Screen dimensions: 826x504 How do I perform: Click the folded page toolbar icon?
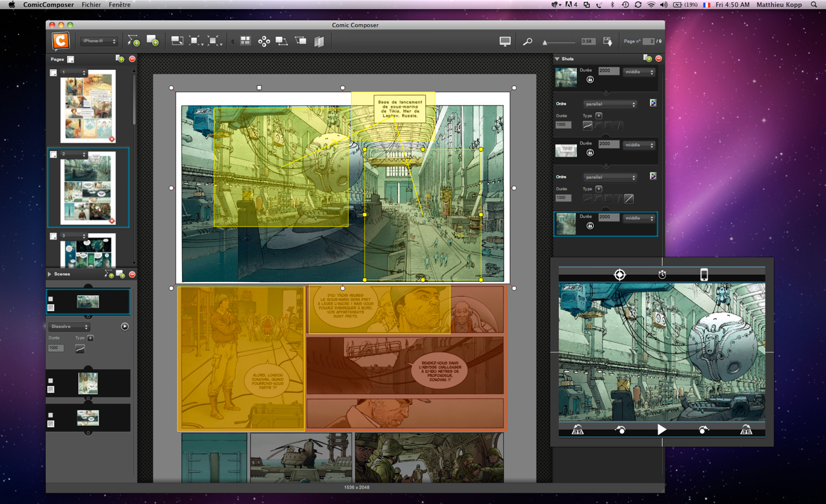click(319, 41)
